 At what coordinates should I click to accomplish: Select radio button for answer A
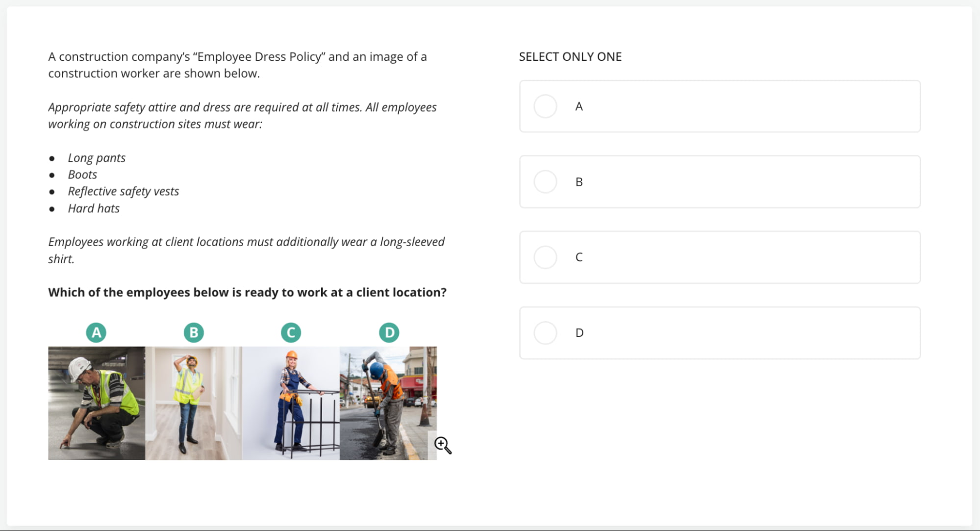pos(545,106)
